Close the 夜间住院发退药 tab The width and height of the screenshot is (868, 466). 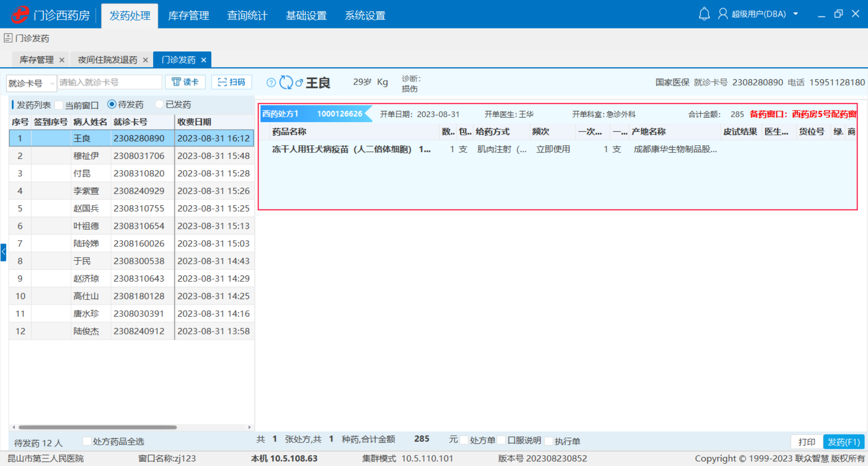(145, 60)
